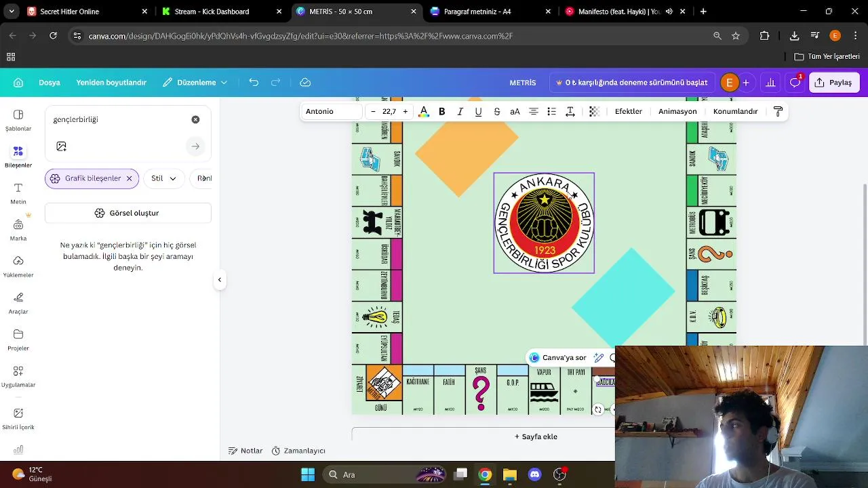Open Animasyon options
Viewport: 868px width, 488px height.
pos(677,111)
